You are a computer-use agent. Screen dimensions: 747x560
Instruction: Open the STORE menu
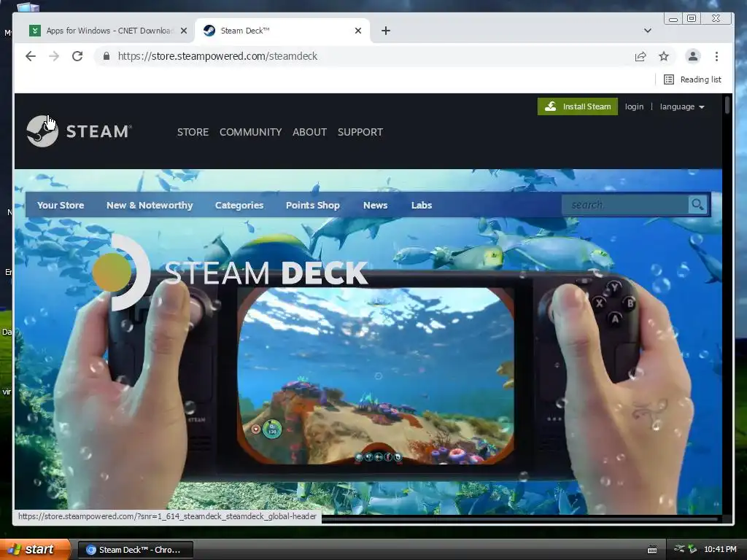click(x=193, y=132)
